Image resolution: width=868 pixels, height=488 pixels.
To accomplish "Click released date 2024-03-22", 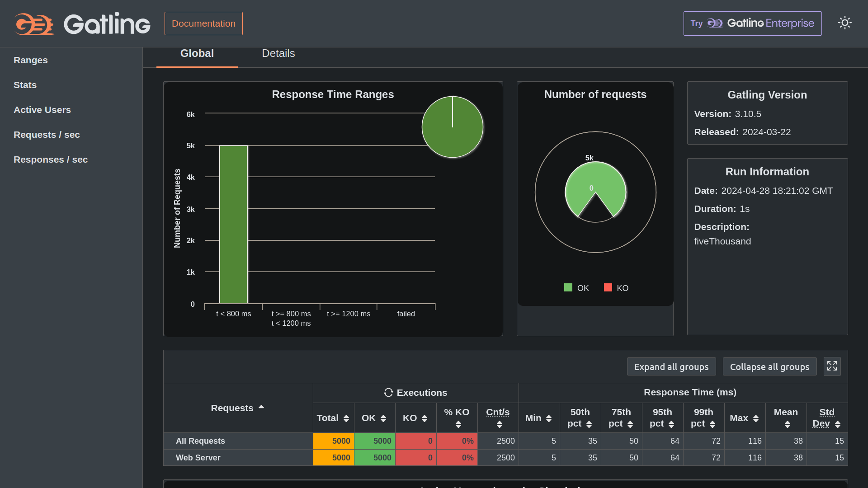I will coord(766,132).
